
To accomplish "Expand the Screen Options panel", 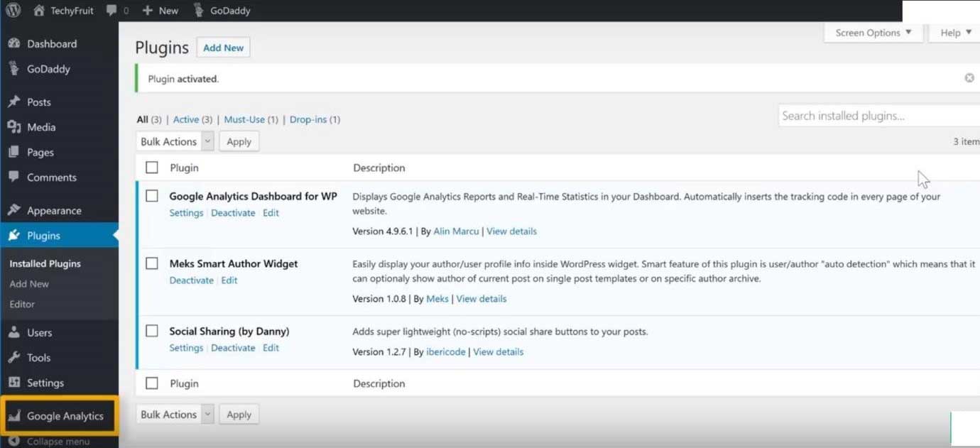I will [873, 33].
